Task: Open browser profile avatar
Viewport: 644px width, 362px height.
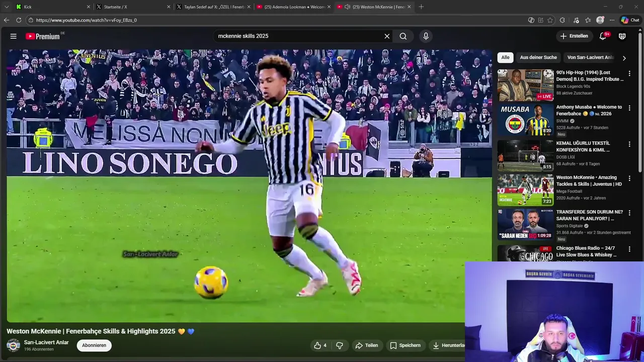Action: [x=600, y=20]
